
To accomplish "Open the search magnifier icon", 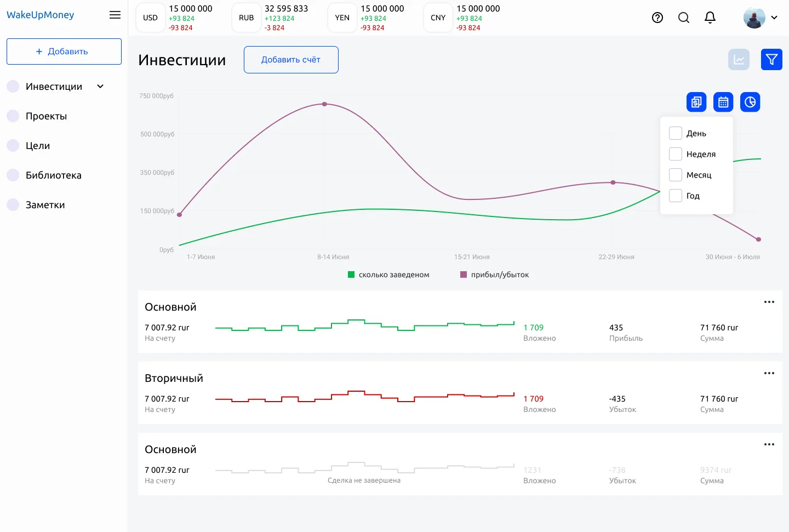I will coord(684,18).
